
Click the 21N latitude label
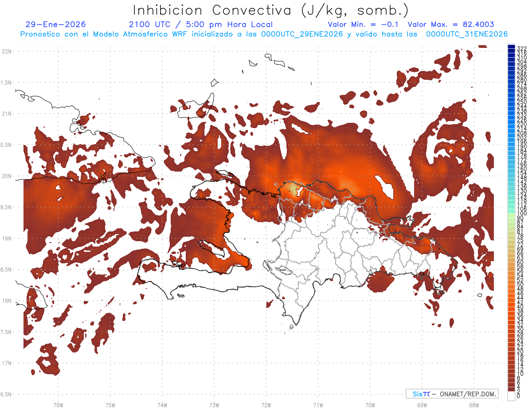pyautogui.click(x=7, y=114)
